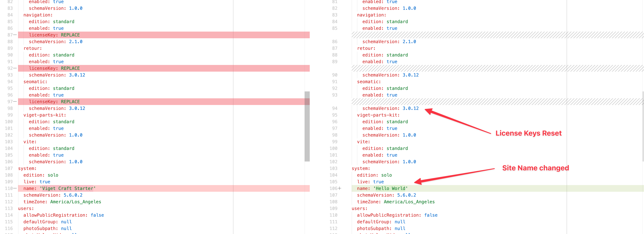
Task: Click the viget-parts-kit key in left pane
Action: click(45, 115)
